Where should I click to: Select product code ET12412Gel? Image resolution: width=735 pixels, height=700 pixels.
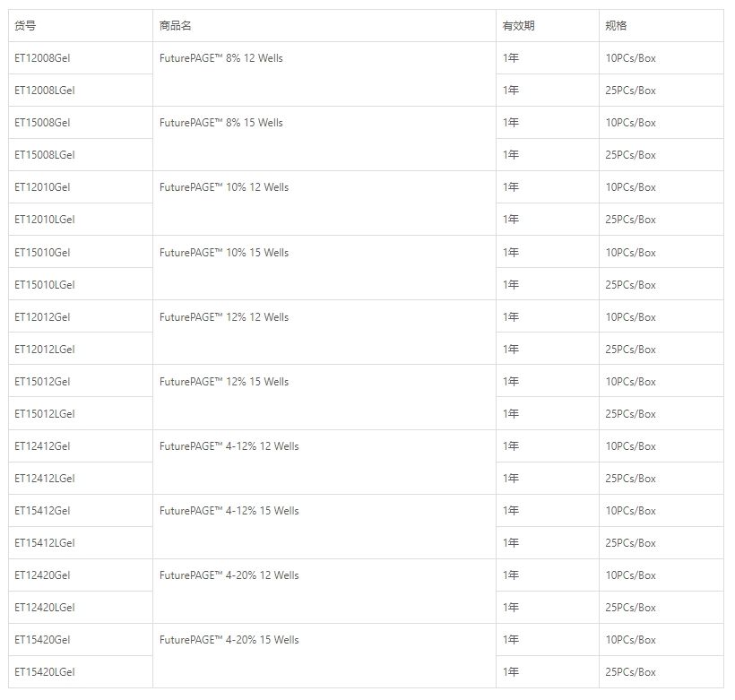click(x=42, y=446)
